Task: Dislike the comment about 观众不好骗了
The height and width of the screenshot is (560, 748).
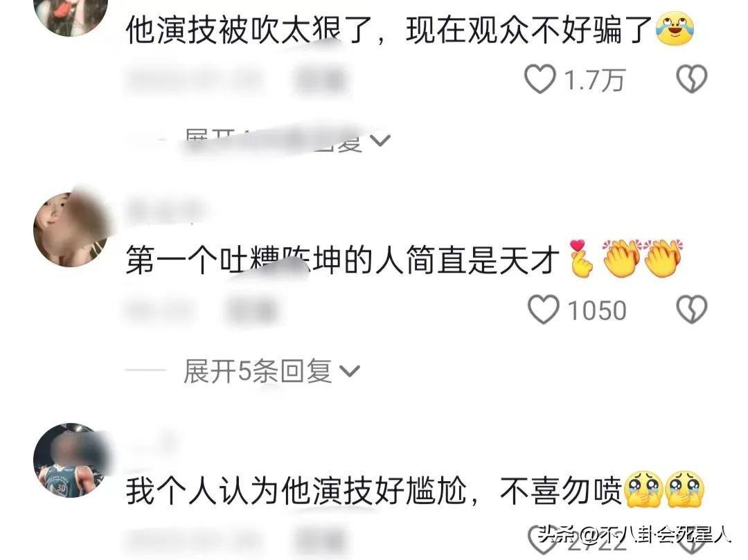Action: pyautogui.click(x=692, y=79)
